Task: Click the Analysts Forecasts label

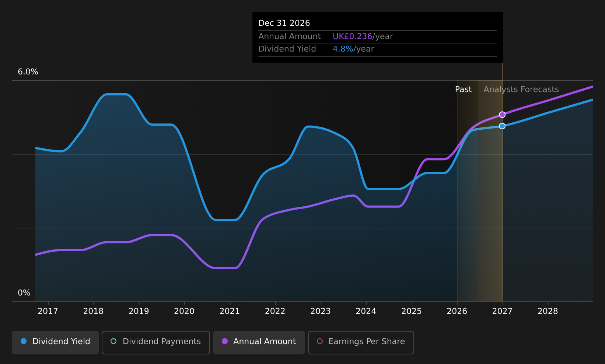Action: click(521, 90)
